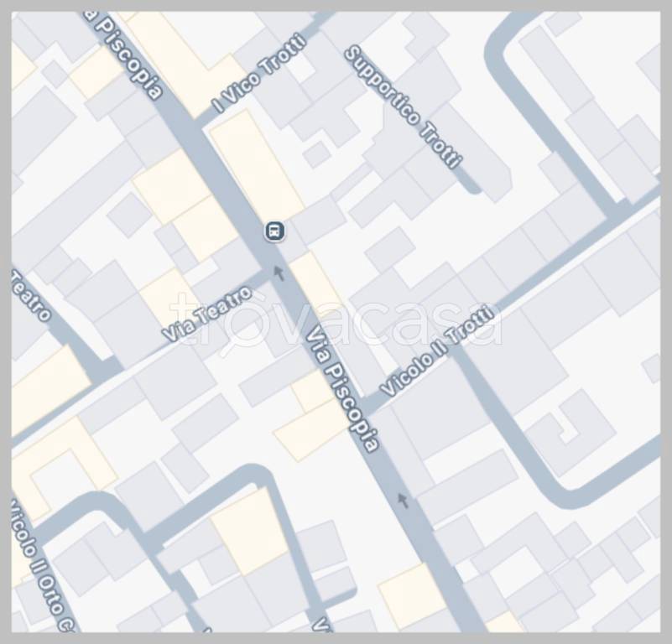Click the small square building near I Vico Trotti
Screen dimensions: 672x644
tap(317, 154)
